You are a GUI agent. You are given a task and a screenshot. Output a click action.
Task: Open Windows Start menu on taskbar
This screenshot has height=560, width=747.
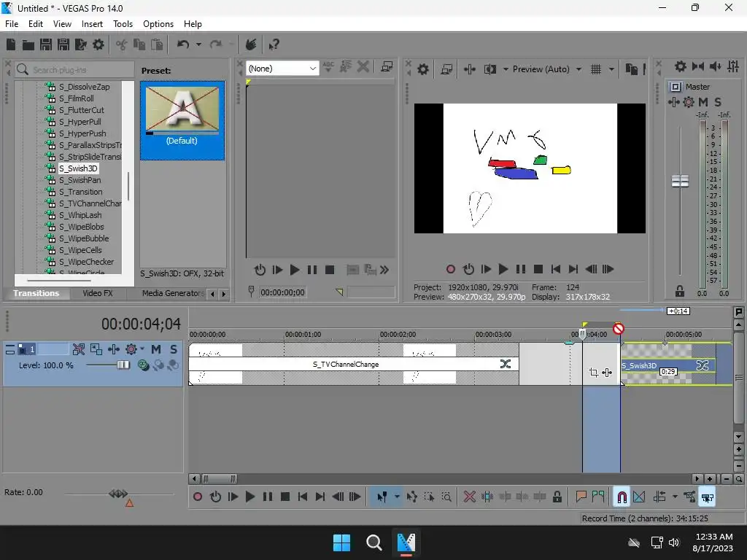pyautogui.click(x=341, y=542)
